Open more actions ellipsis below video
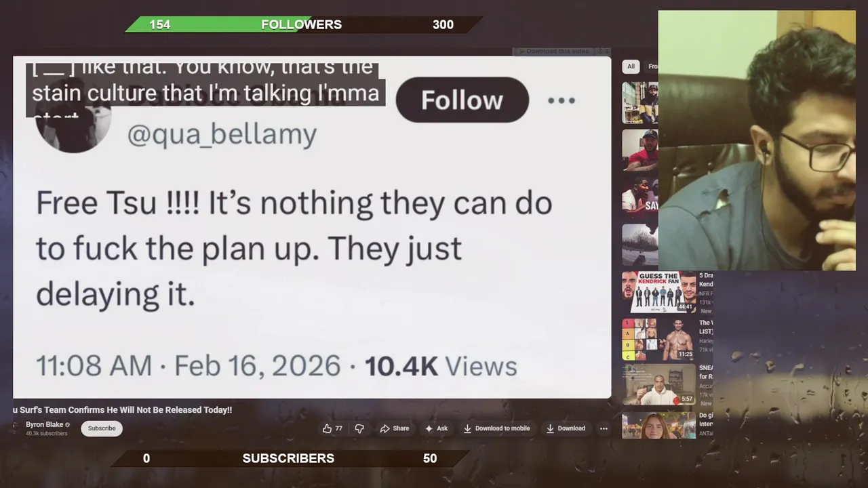This screenshot has width=868, height=488. point(604,428)
